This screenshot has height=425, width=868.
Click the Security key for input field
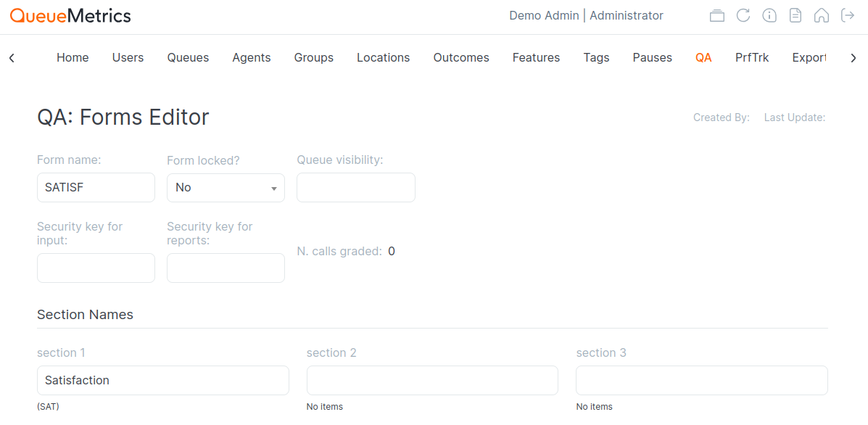(96, 268)
